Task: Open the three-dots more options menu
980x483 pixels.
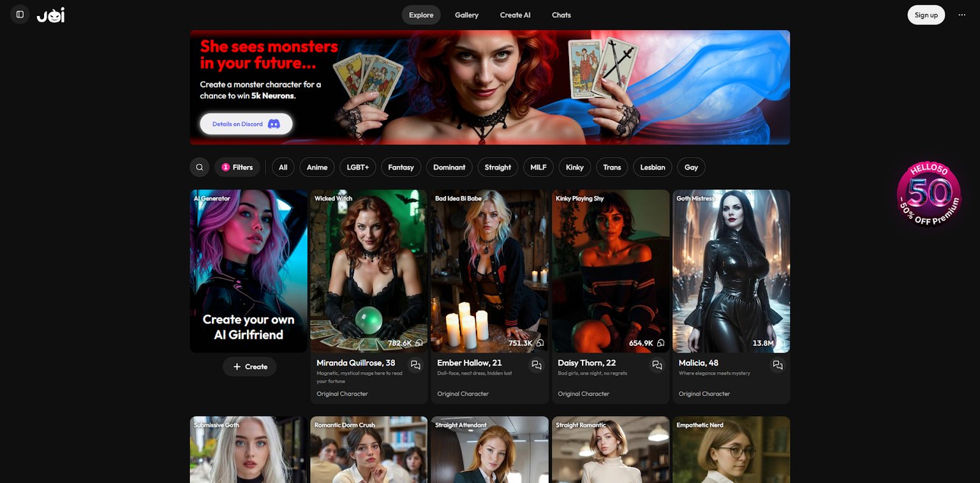Action: [962, 15]
